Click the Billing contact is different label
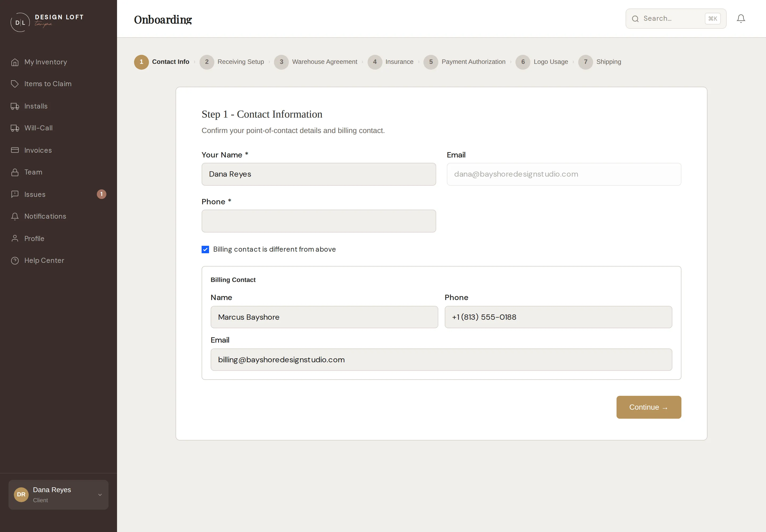Viewport: 766px width, 532px height. [x=274, y=249]
